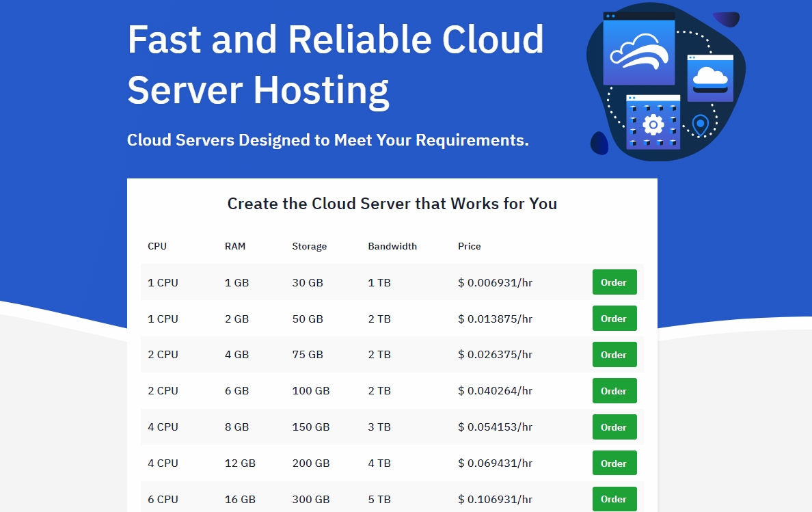Order the server priced $0.013875/hr
Screen dimensions: 812x512
tap(614, 319)
